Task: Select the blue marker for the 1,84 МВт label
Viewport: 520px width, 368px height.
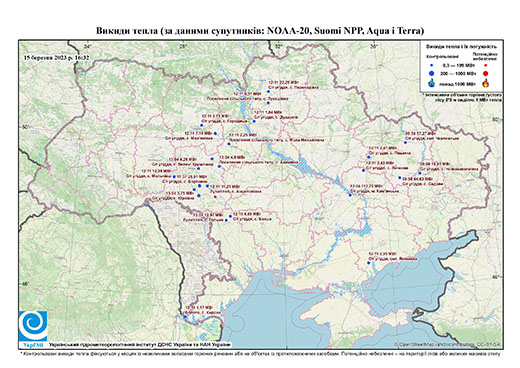Action: point(254,121)
